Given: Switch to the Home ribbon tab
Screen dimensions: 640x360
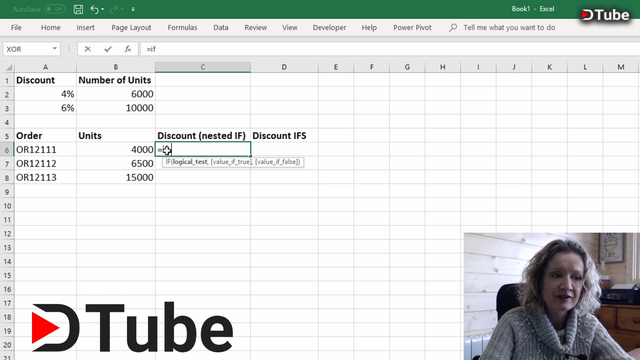Looking at the screenshot, I should pos(51,28).
